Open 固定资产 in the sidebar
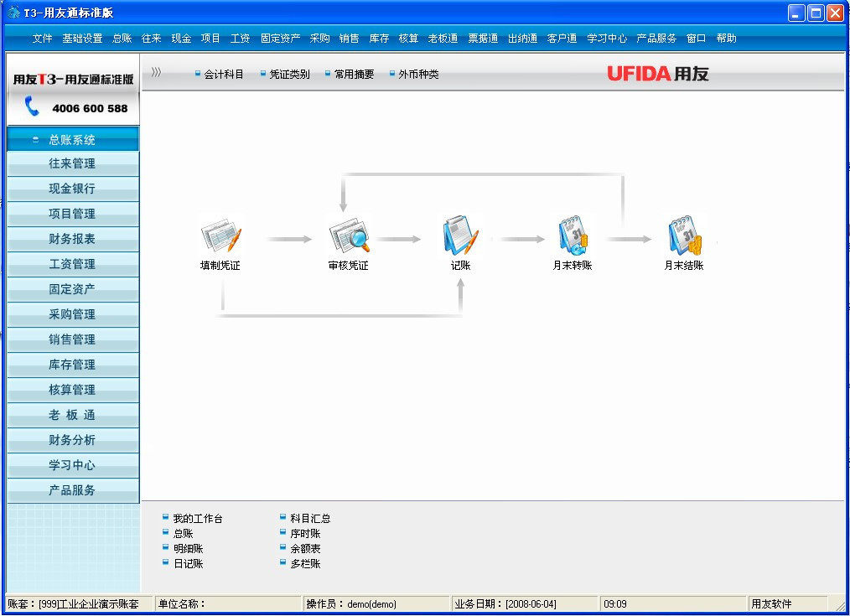 coord(73,289)
